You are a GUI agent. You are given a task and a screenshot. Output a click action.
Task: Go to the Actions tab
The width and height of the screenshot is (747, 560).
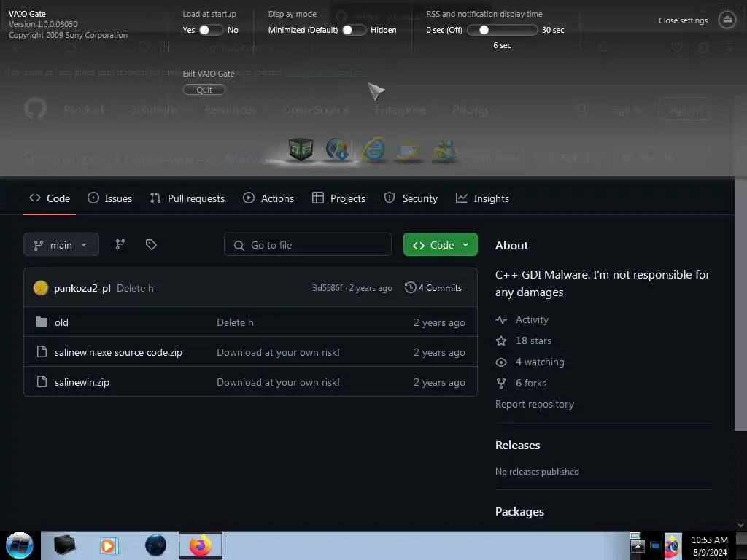tap(268, 198)
